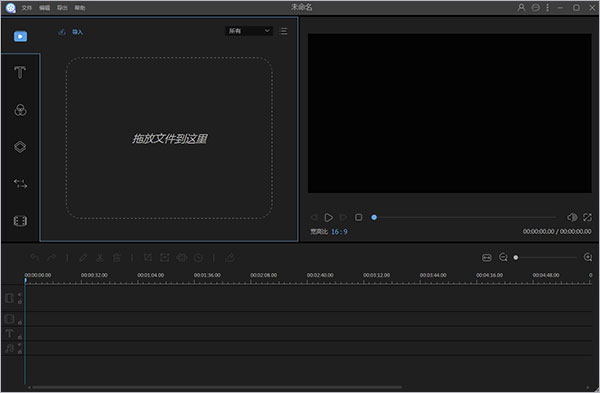The image size is (600, 393).
Task: Toggle the media list view icon
Action: point(284,31)
